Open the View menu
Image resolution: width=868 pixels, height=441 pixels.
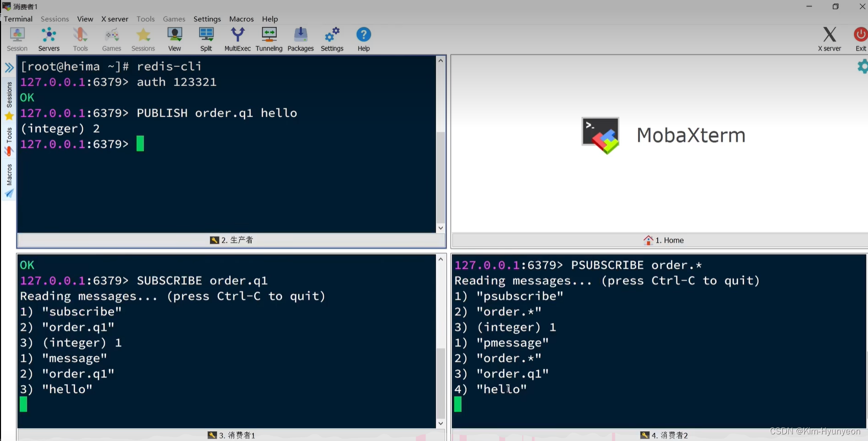point(85,19)
